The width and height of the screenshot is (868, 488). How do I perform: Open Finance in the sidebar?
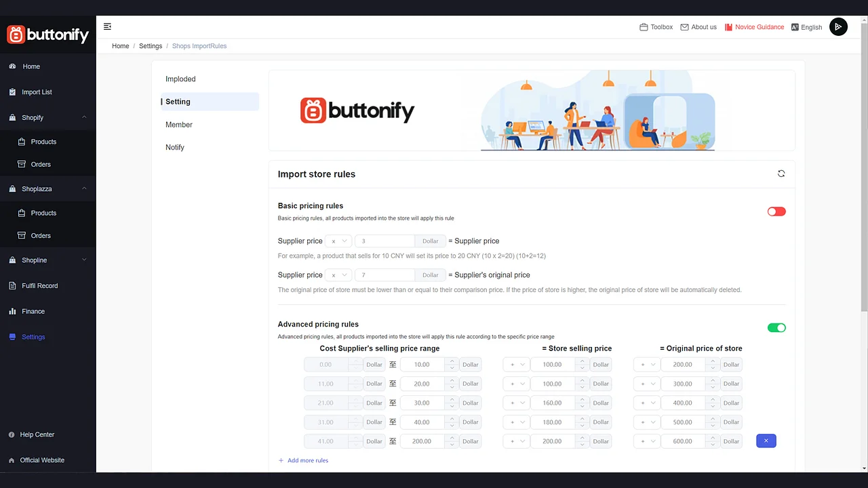tap(34, 311)
